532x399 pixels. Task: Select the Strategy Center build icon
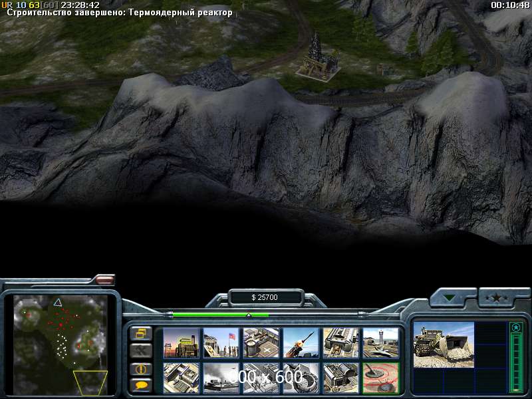(181, 378)
